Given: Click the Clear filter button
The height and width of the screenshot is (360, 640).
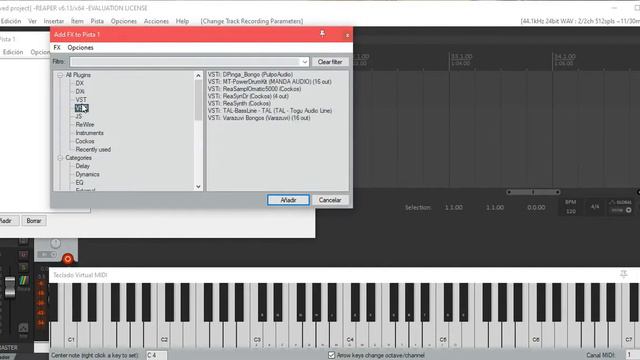Looking at the screenshot, I should (330, 62).
